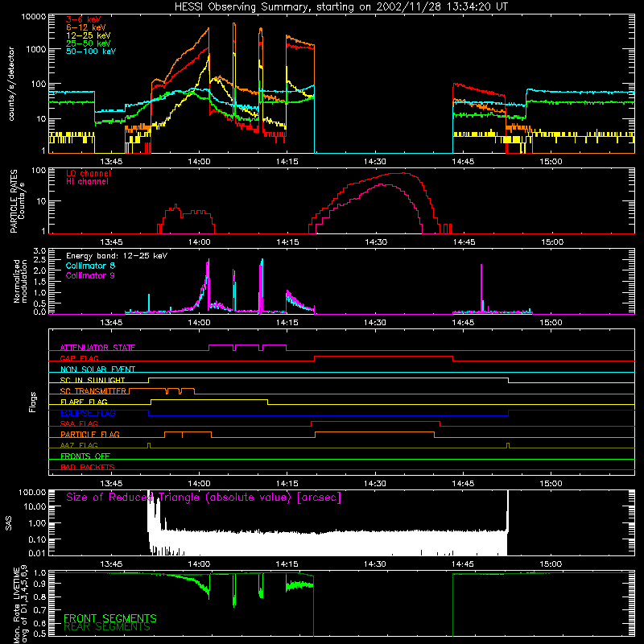Click the raised SAA FLAG step segment
The image size is (644, 644).
375,421
